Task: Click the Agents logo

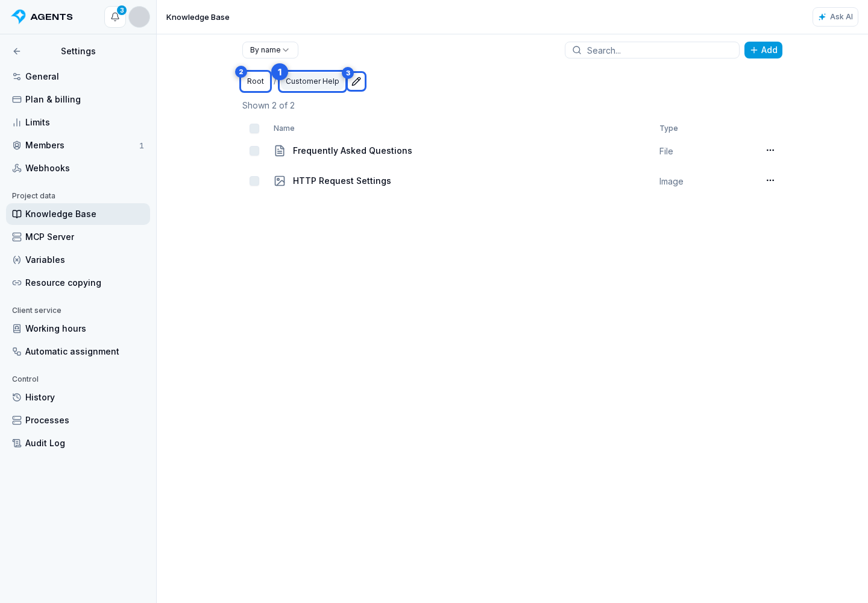Action: tap(42, 17)
